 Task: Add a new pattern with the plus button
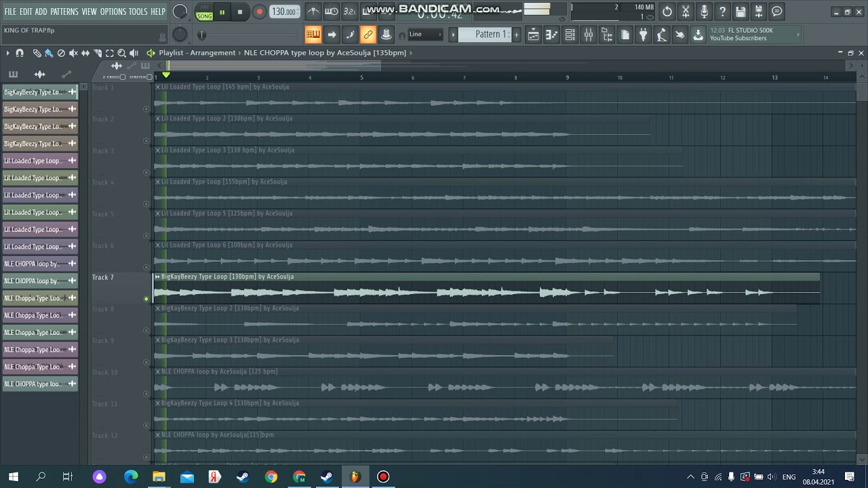click(x=516, y=35)
